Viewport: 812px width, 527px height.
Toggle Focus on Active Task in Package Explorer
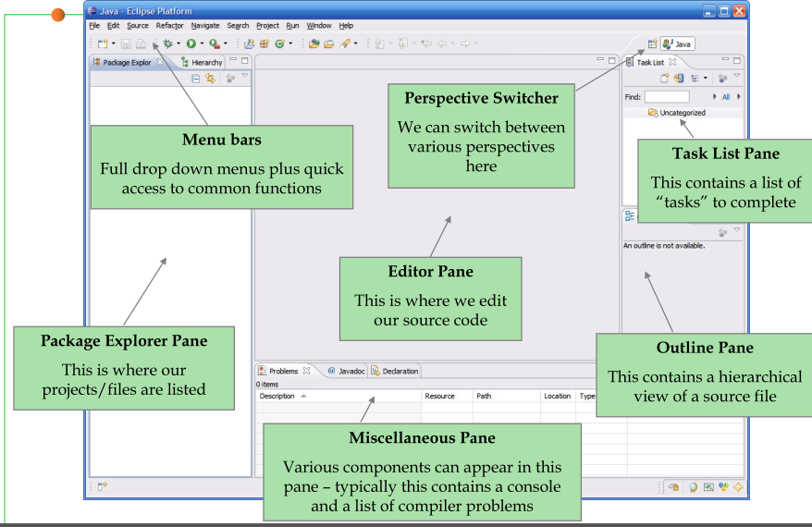point(230,79)
